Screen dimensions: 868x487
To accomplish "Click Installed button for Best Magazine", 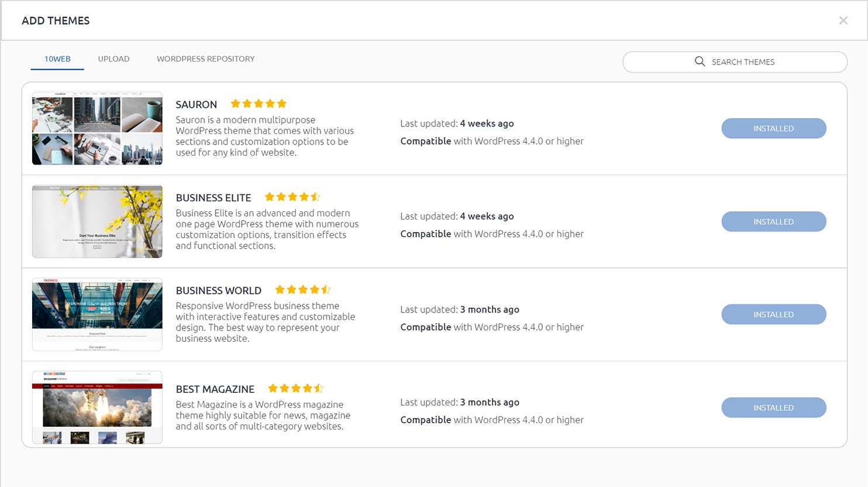I will point(773,407).
